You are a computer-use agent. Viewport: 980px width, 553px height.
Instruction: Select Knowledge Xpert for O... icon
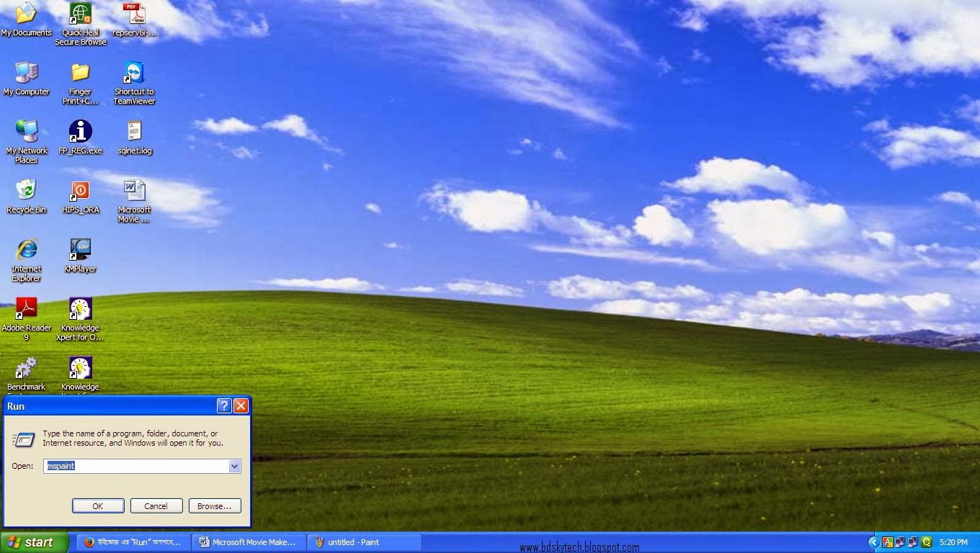80,319
